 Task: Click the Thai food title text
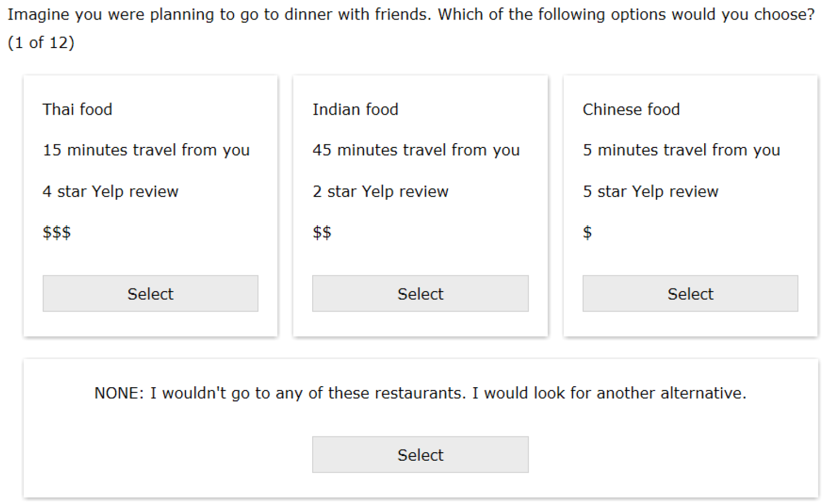click(77, 109)
